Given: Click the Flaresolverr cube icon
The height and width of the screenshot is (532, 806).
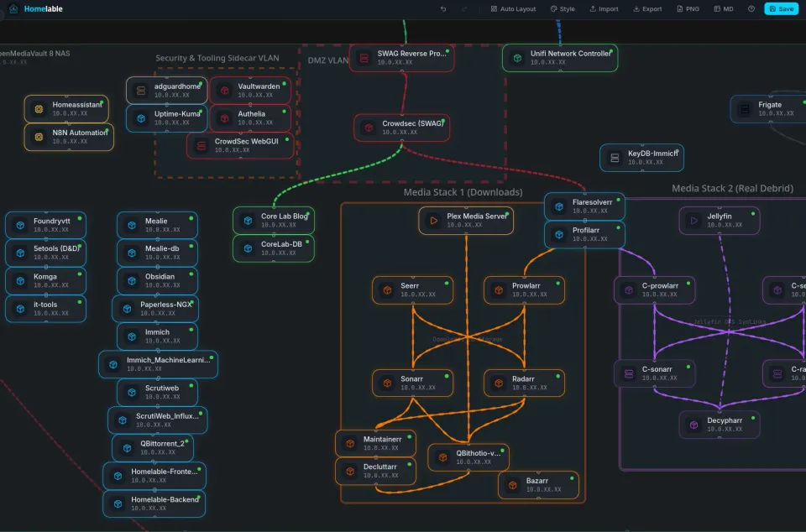Looking at the screenshot, I should coord(559,206).
